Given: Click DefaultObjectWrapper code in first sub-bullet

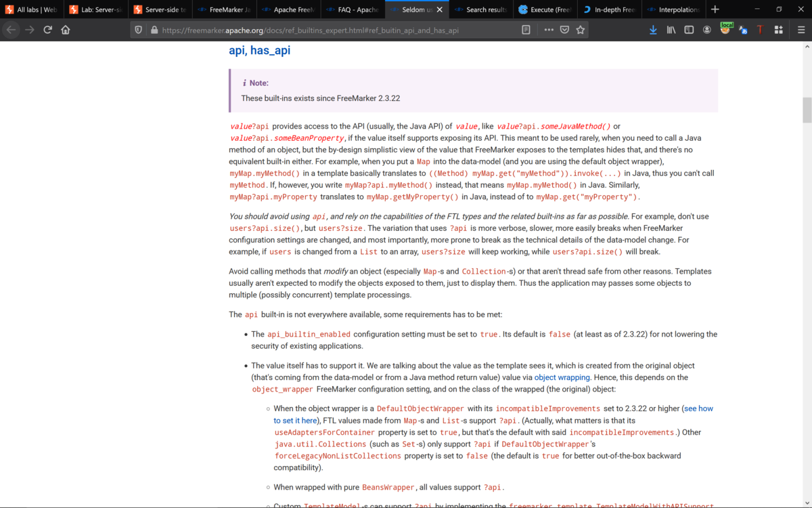Looking at the screenshot, I should pos(420,409).
